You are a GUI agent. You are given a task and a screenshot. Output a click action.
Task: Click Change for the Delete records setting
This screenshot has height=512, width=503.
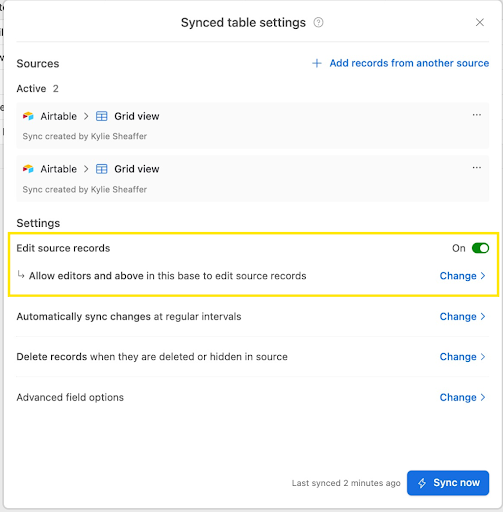coord(462,357)
